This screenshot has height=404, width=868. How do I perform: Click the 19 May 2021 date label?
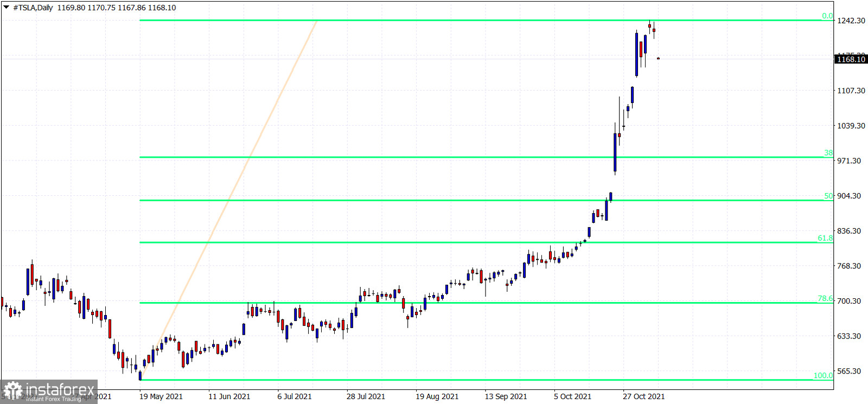161,396
